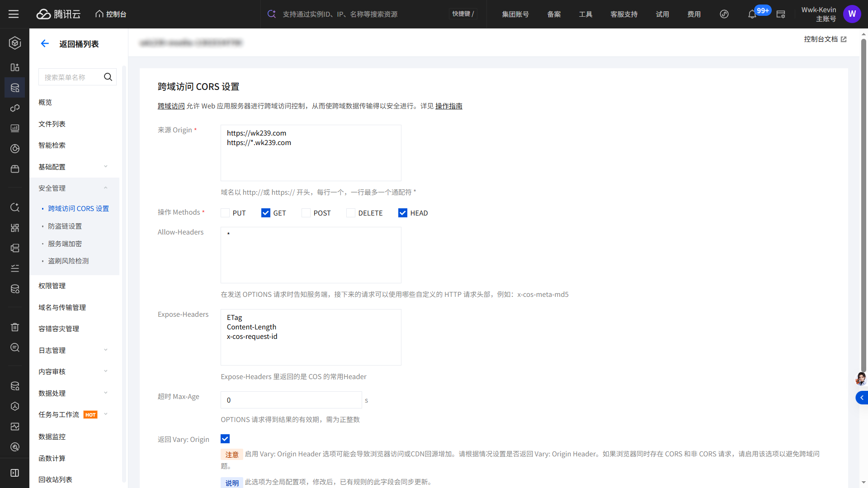Open the trash bin icon in left rail
The image size is (868, 488).
(15, 327)
